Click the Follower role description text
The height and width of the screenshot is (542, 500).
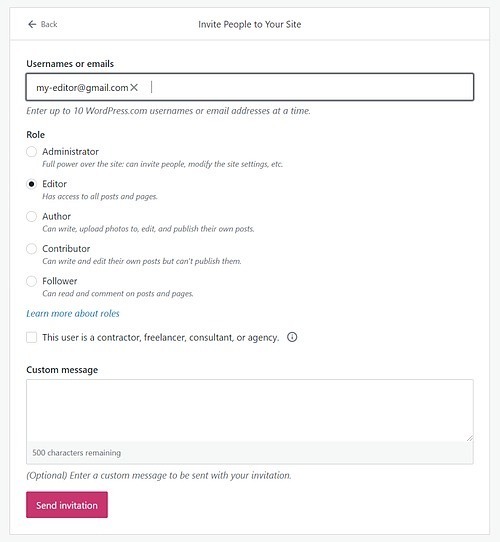coord(118,294)
